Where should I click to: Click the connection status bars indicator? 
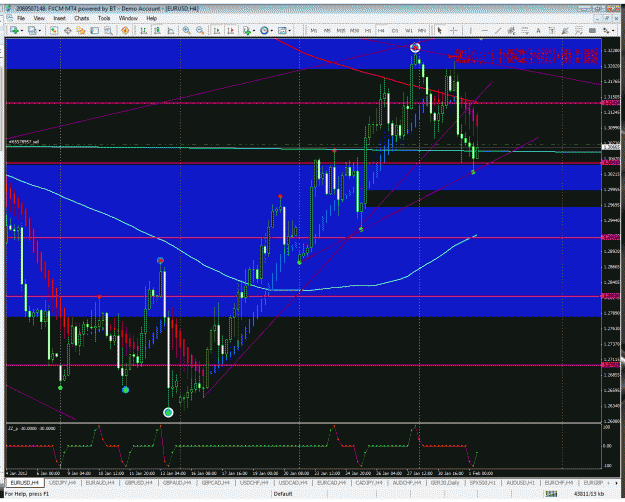click(552, 494)
